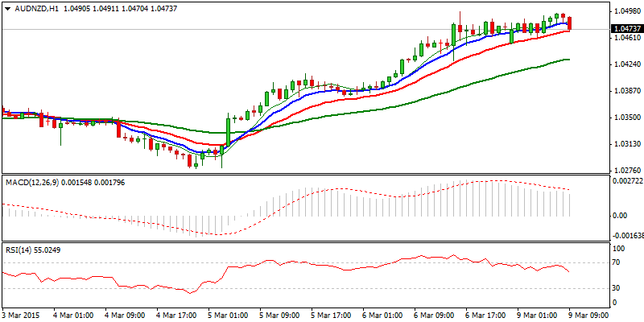Click the MACD -0.001638 scale label
The height and width of the screenshot is (322, 644).
coord(625,236)
